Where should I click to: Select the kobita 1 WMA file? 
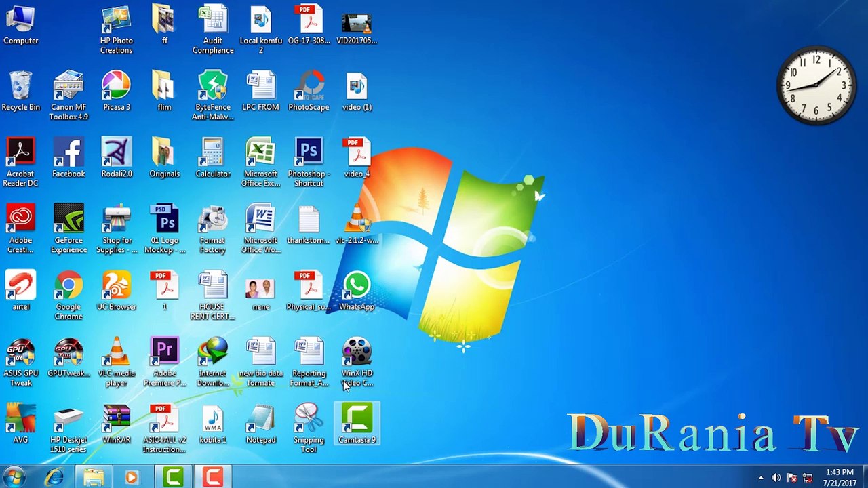(x=213, y=424)
